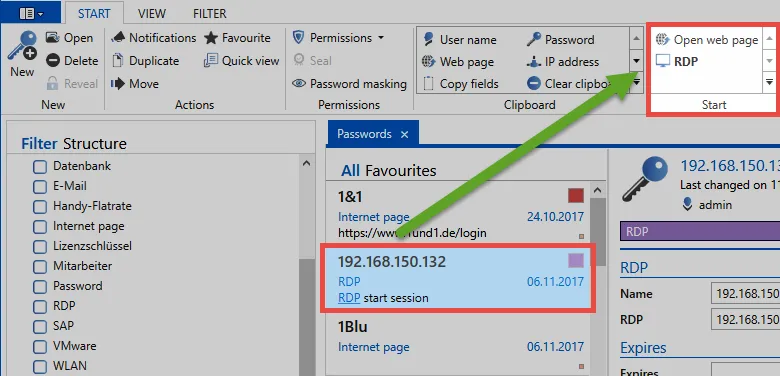Screen dimensions: 780x376
Task: Check the Mitarbeiter filter checkbox
Action: point(40,267)
